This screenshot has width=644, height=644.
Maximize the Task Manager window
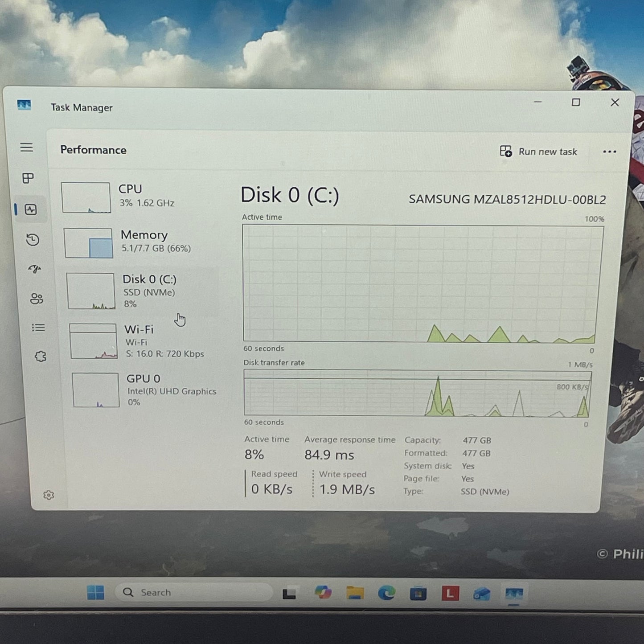click(x=576, y=103)
